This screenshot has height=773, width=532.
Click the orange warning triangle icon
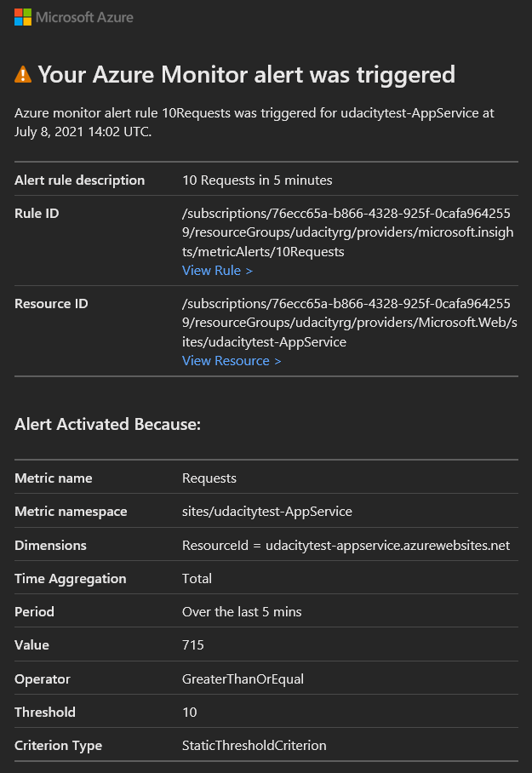point(23,75)
